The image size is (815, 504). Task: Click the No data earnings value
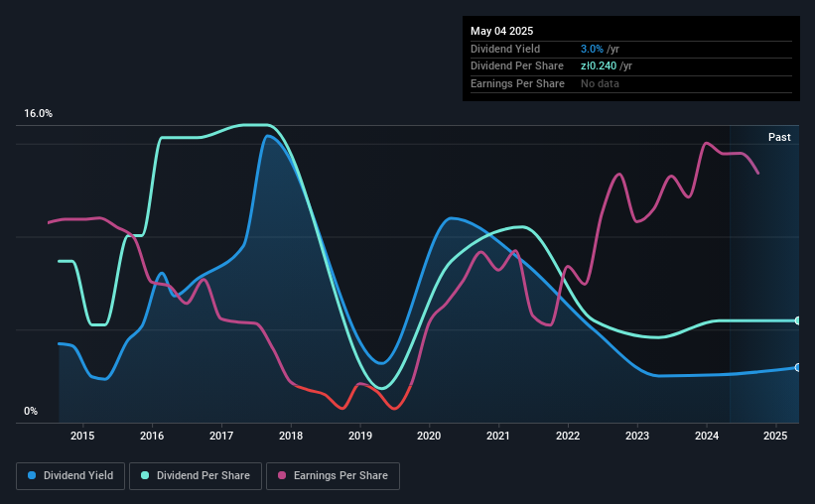(600, 83)
